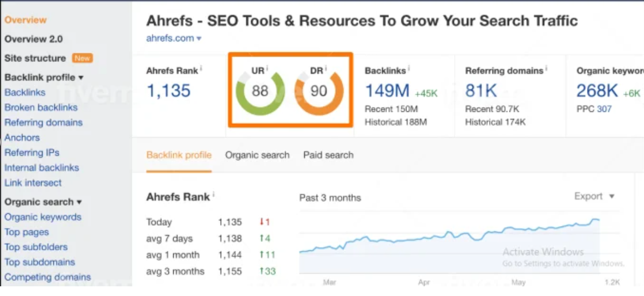
Task: Click the info icon next to DR
Action: pyautogui.click(x=326, y=68)
